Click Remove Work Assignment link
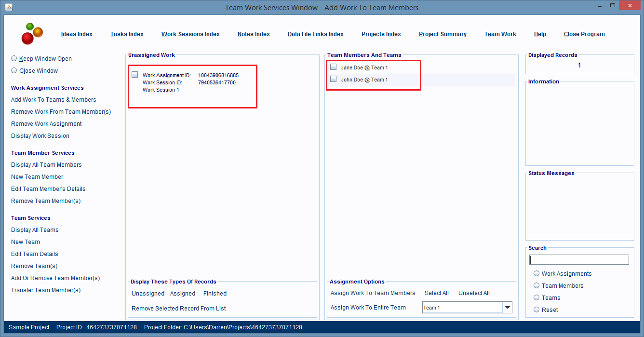This screenshot has height=337, width=644. [46, 124]
